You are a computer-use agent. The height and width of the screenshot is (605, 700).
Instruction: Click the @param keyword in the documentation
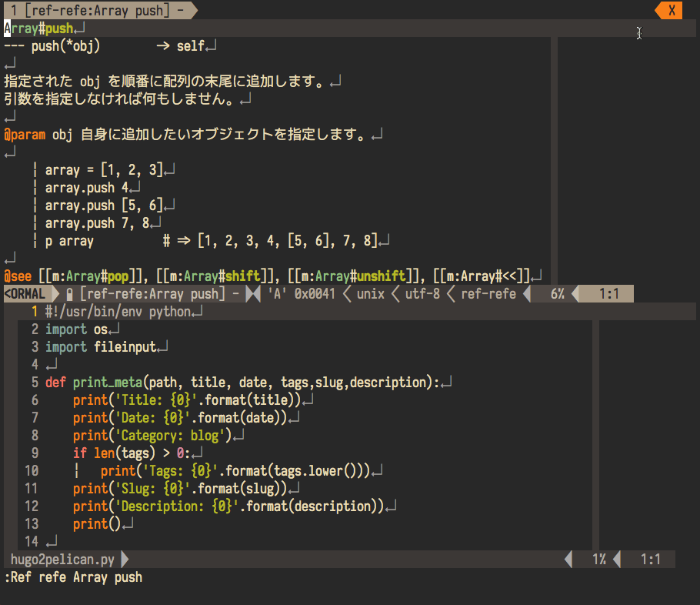coord(25,135)
